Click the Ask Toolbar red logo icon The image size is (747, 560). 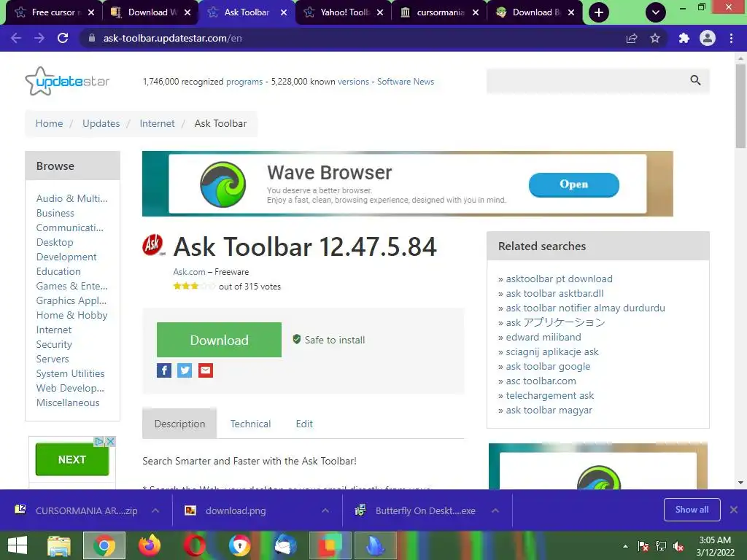(x=153, y=245)
